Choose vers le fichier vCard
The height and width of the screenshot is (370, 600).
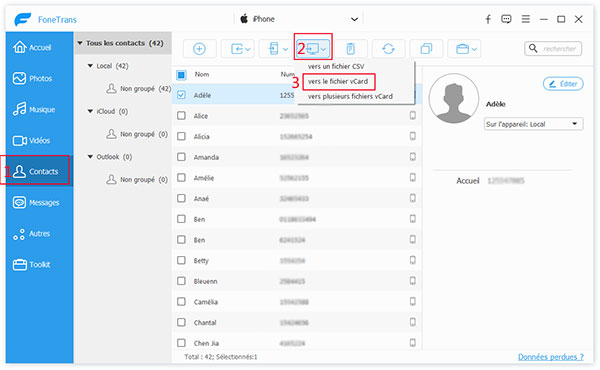point(338,81)
